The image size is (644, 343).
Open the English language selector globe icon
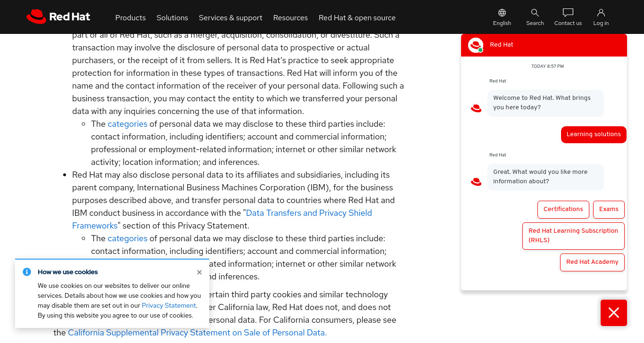tap(502, 13)
